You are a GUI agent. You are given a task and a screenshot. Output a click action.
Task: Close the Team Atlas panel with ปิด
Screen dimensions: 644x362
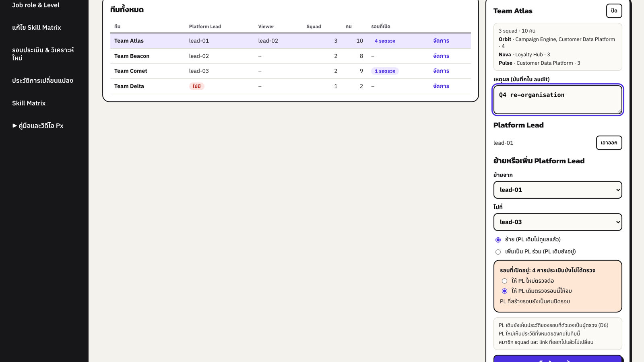pyautogui.click(x=614, y=11)
